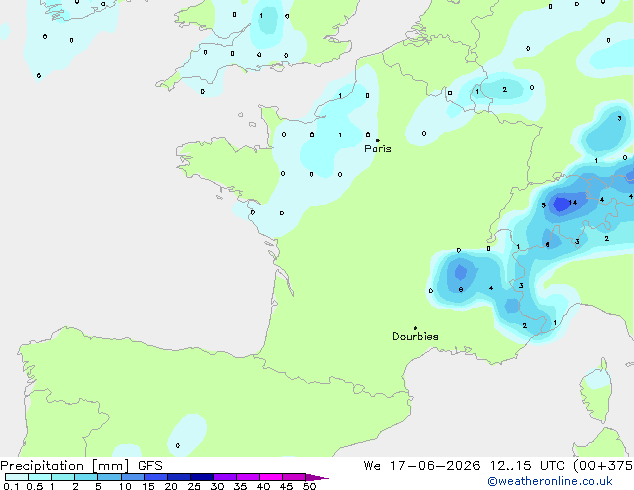Click the '30' legend scale label
The width and height of the screenshot is (634, 490).
coord(217,486)
